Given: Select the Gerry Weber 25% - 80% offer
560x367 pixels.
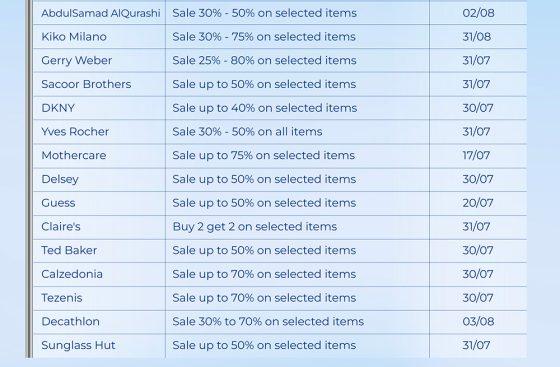Looking at the screenshot, I should (264, 60).
